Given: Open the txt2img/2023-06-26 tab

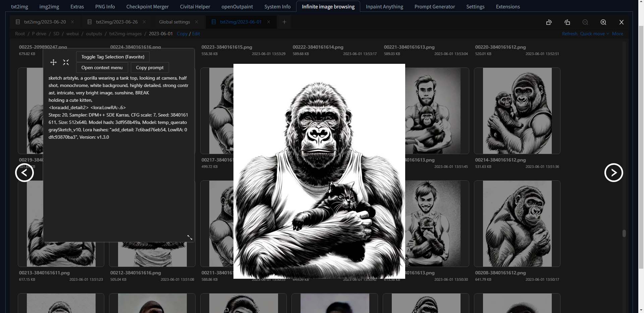Looking at the screenshot, I should (x=117, y=22).
